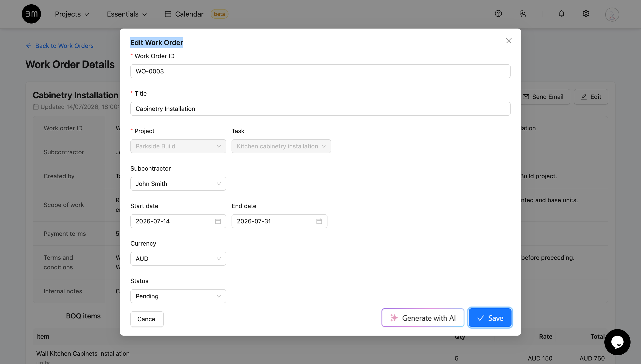The width and height of the screenshot is (641, 364).
Task: Open the Projects menu
Action: (x=72, y=14)
